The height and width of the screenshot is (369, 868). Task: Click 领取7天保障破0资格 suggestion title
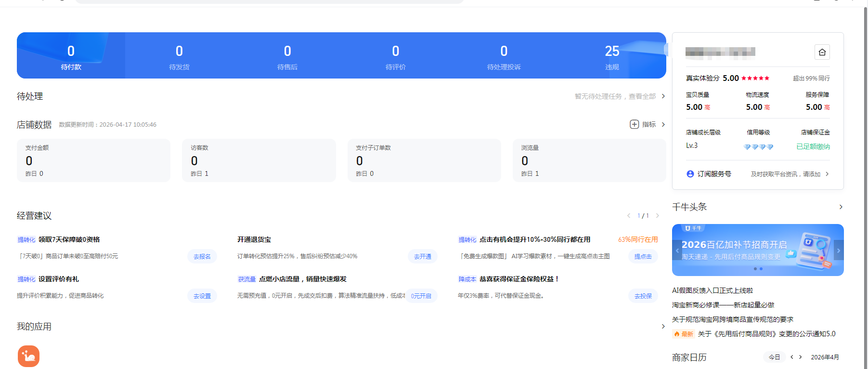tap(69, 239)
